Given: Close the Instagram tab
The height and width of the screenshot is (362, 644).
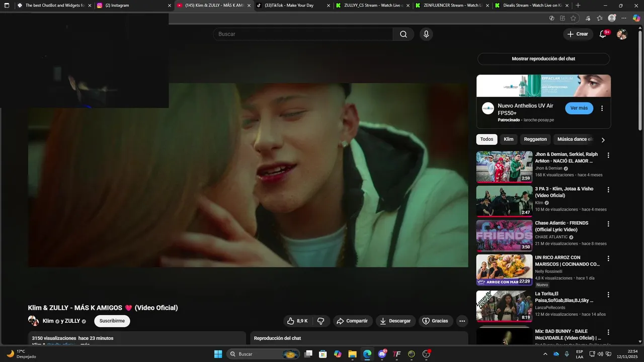Looking at the screenshot, I should (x=169, y=6).
